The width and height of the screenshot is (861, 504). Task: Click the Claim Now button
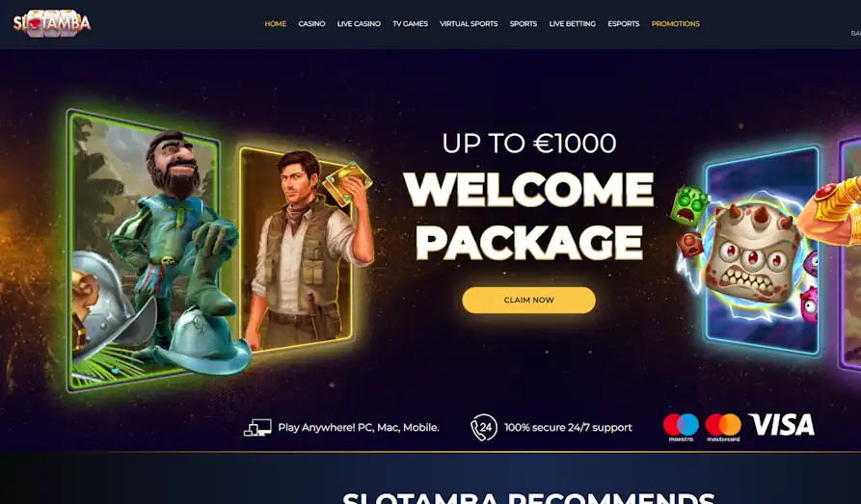pyautogui.click(x=528, y=301)
